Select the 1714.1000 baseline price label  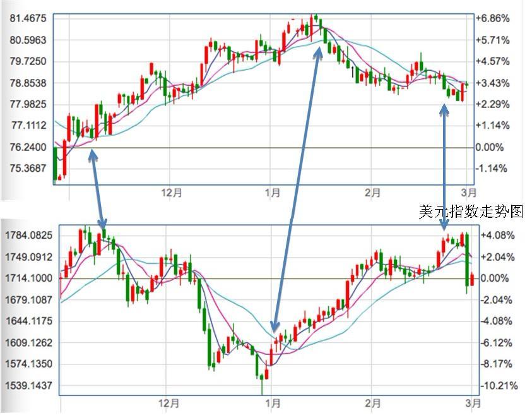coord(29,279)
